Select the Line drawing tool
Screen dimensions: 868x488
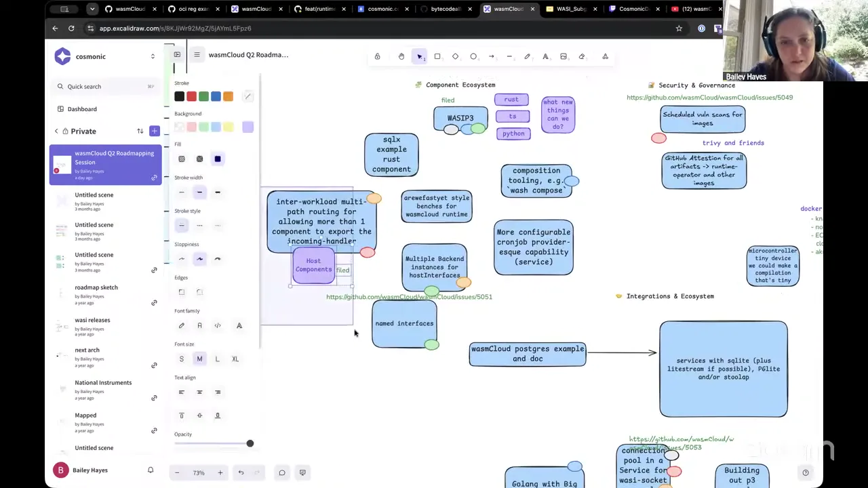tap(509, 56)
